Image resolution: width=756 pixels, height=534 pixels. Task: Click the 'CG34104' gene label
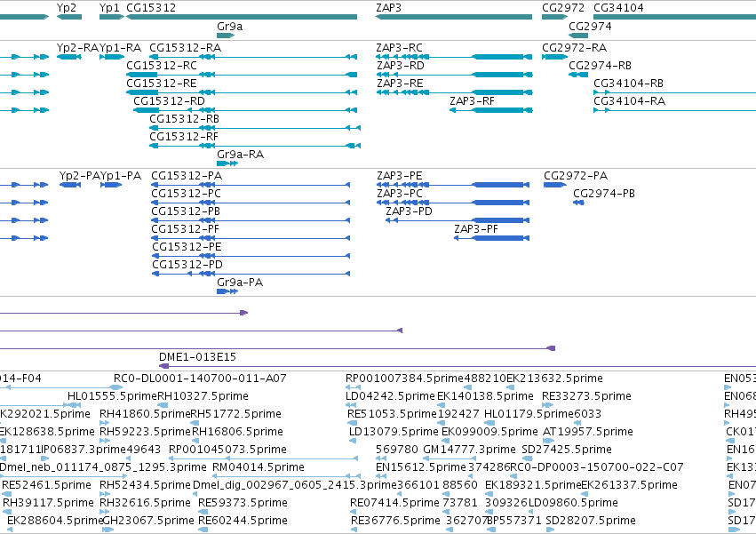618,8
